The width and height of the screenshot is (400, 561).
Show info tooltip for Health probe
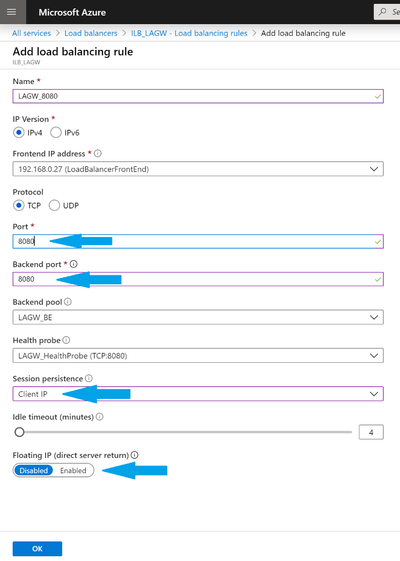click(66, 340)
